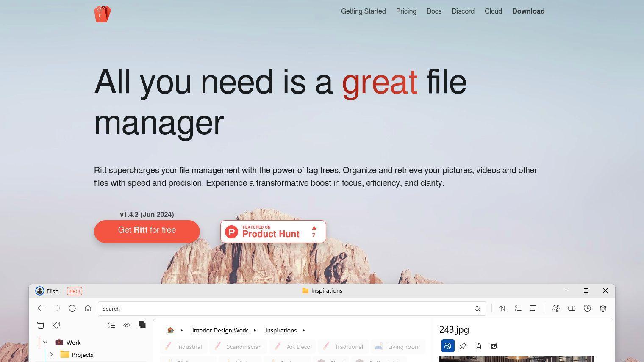The image size is (644, 362).
Task: Click the archive box icon in sidebar
Action: point(41,325)
